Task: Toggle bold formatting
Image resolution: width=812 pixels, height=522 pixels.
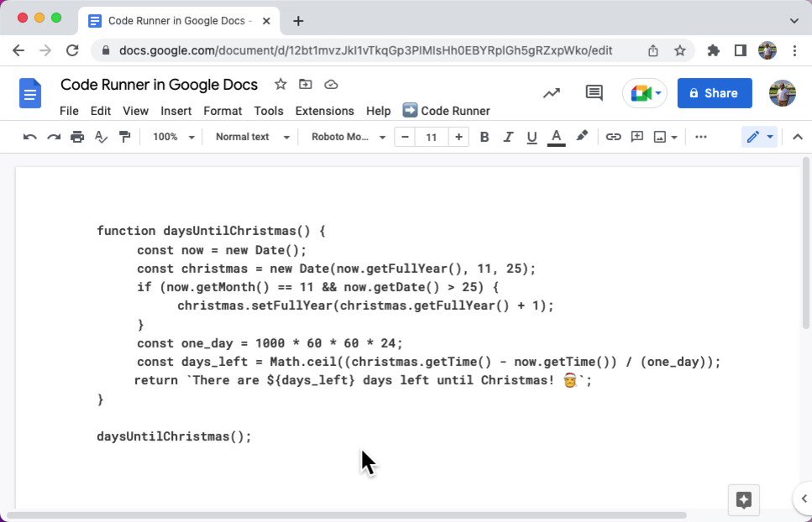Action: click(x=485, y=136)
